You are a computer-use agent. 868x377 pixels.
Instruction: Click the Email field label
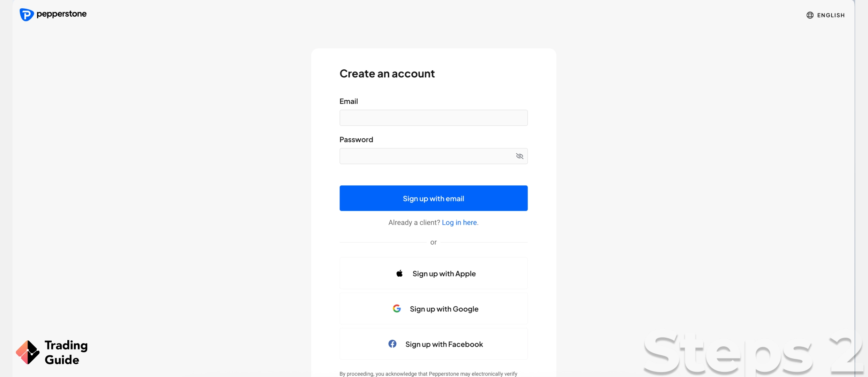349,101
